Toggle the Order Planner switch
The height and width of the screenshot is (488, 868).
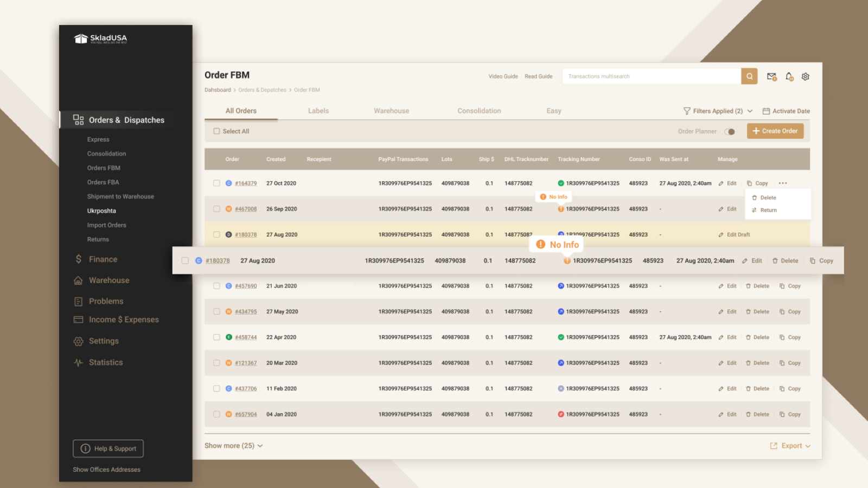(730, 132)
